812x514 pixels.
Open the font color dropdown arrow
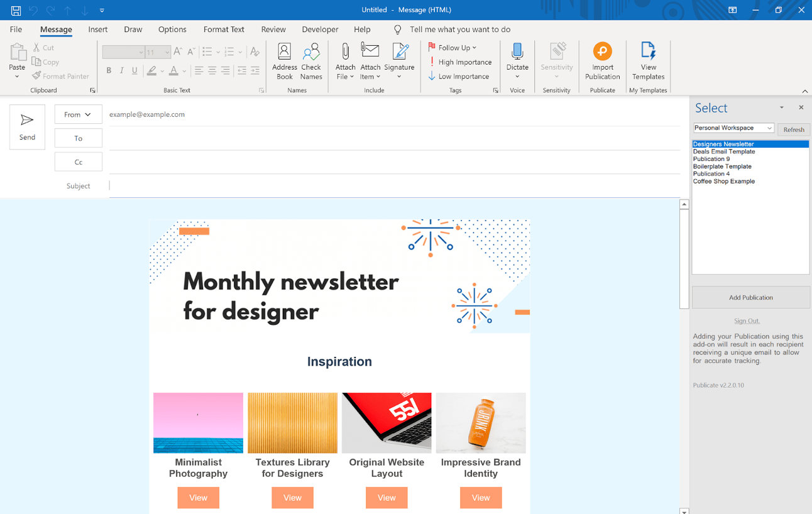coord(185,71)
